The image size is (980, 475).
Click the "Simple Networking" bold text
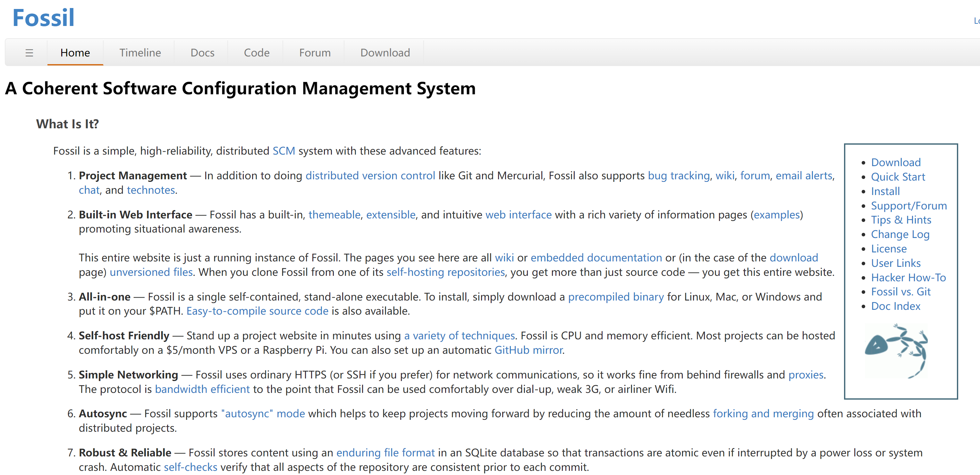pyautogui.click(x=128, y=375)
